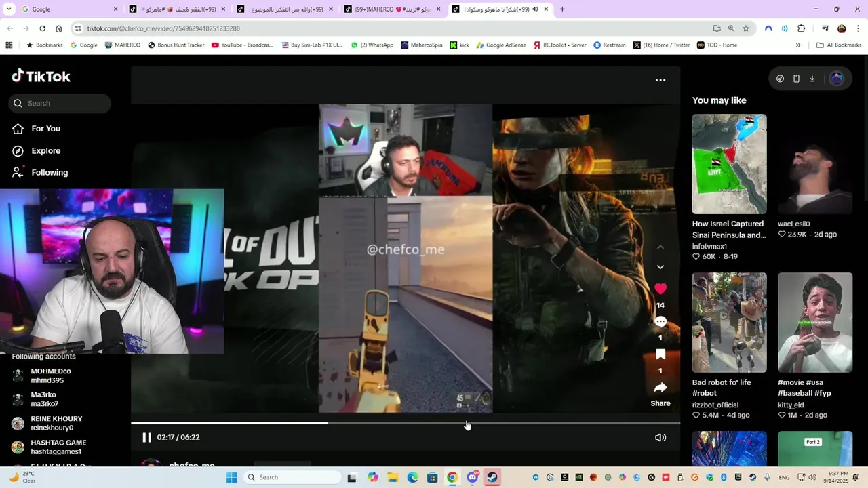Open the Bad robot fo' life video thumbnail
Image resolution: width=868 pixels, height=488 pixels.
[x=729, y=323]
